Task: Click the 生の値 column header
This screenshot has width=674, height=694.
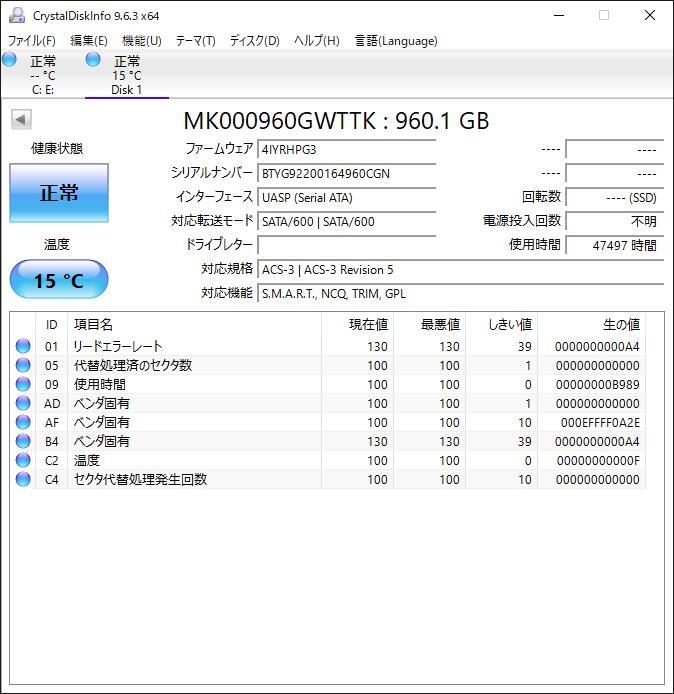Action: tap(592, 325)
